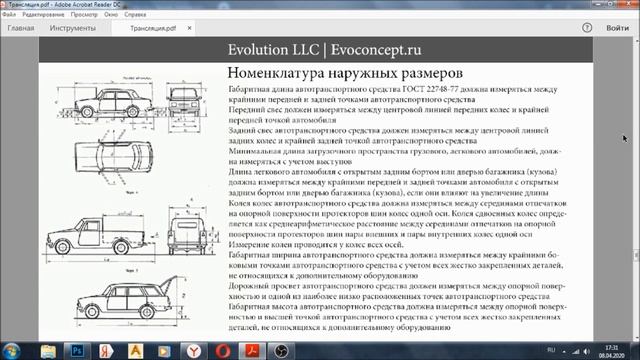
Task: Select the Трансляция.pdf document tab
Action: (153, 28)
